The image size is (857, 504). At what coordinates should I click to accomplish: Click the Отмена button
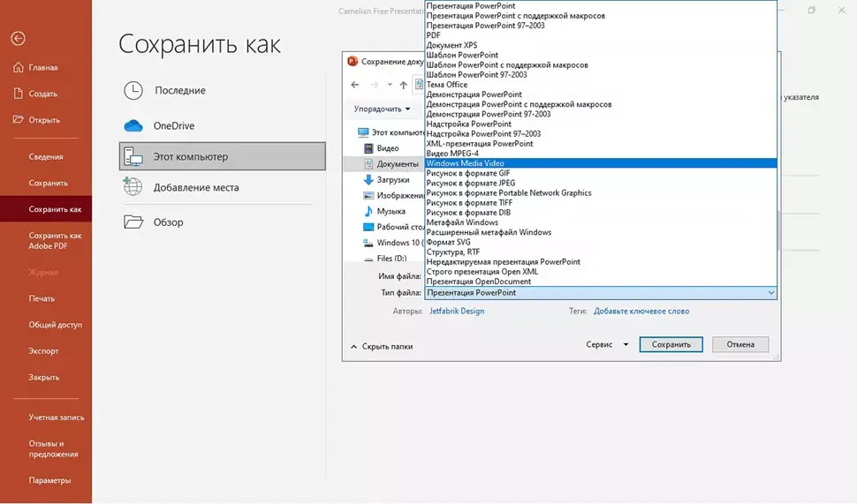point(740,344)
